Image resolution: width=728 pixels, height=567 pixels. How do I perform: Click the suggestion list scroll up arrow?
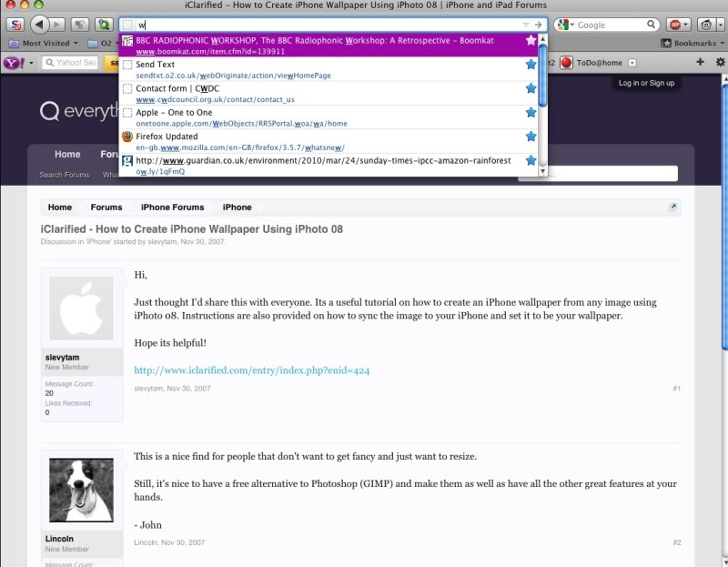click(x=542, y=38)
